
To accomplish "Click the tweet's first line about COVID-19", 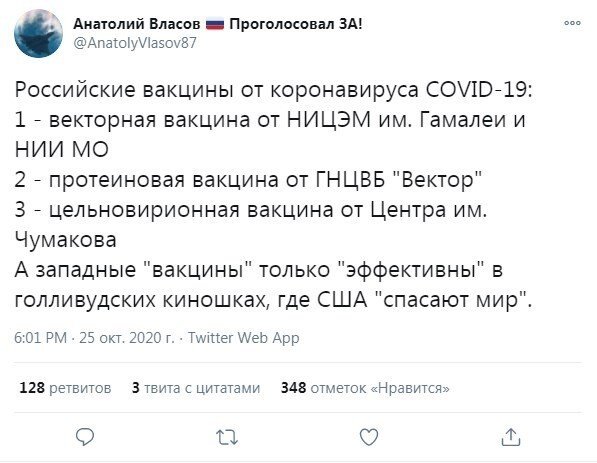I will pos(274,90).
